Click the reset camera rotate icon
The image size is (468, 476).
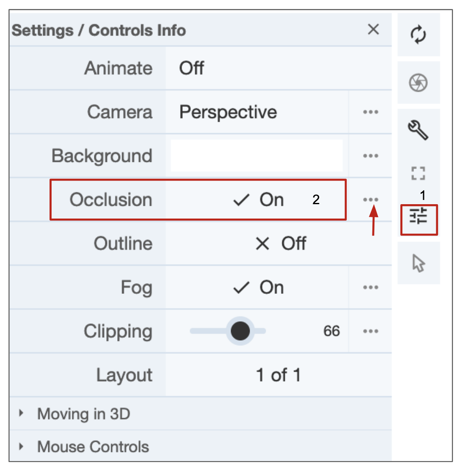(418, 35)
